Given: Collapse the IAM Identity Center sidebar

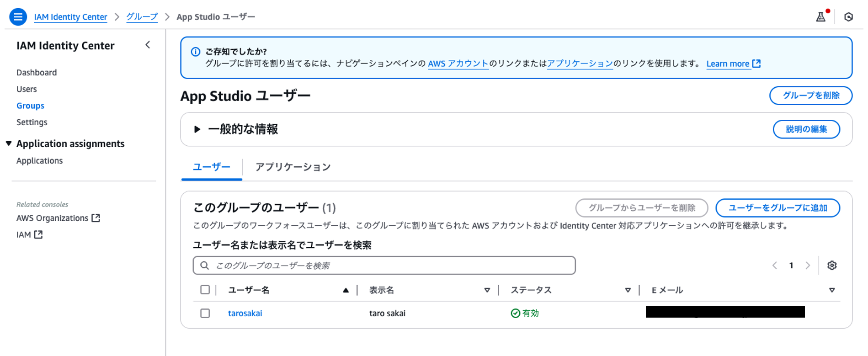Looking at the screenshot, I should click(148, 45).
